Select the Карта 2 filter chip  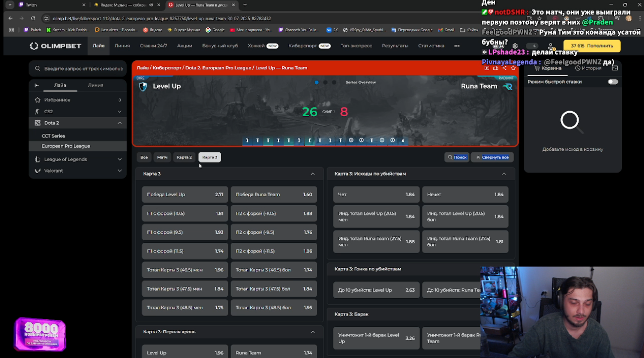[184, 157]
